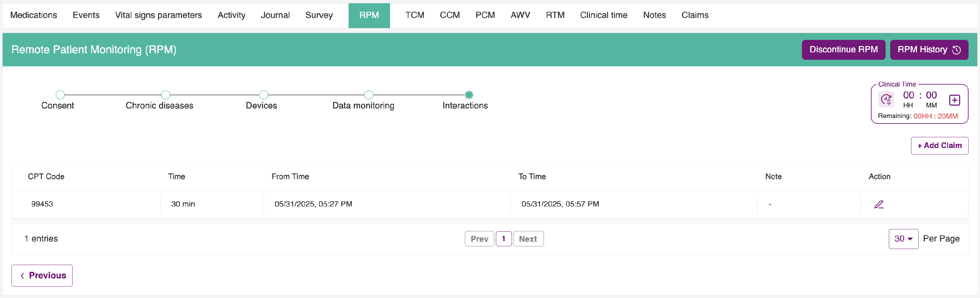Select page 1 in pagination
980x298 pixels.
[504, 239]
